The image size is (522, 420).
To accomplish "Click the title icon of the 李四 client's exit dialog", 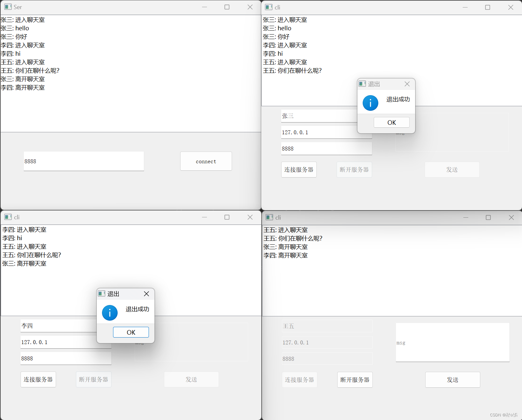I will (102, 294).
